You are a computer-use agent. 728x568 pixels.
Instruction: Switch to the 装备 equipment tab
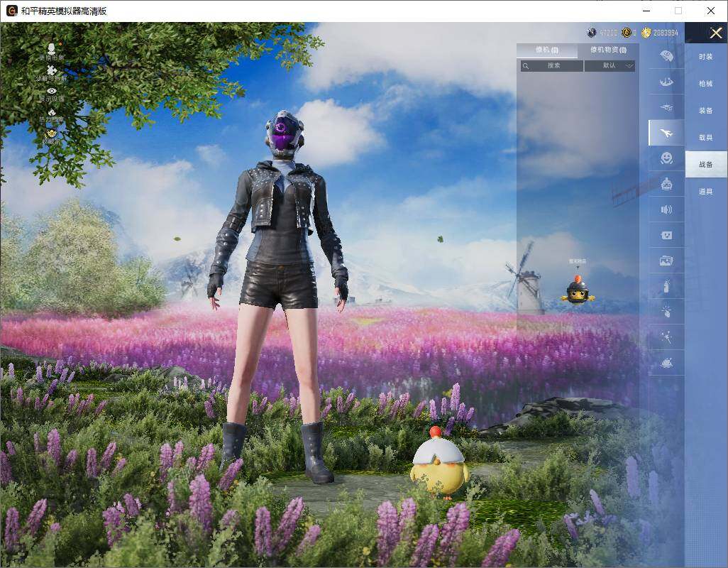[706, 111]
